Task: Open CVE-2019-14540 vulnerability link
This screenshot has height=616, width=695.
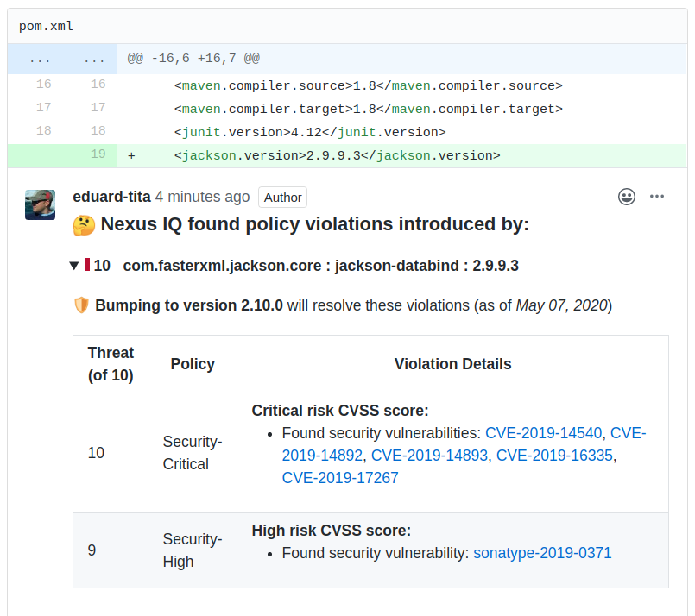Action: pos(543,433)
